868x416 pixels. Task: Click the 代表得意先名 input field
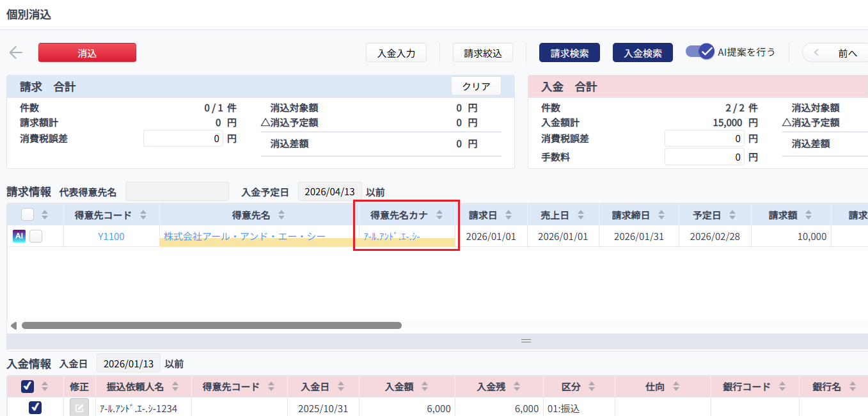coord(177,191)
